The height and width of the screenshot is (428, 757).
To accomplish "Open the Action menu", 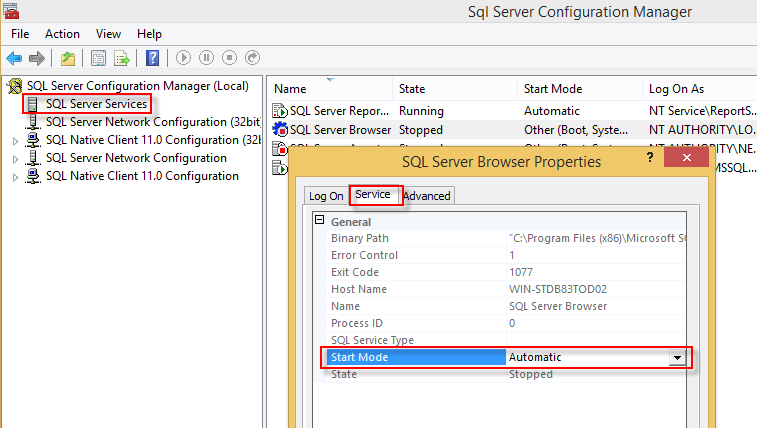I will [62, 34].
